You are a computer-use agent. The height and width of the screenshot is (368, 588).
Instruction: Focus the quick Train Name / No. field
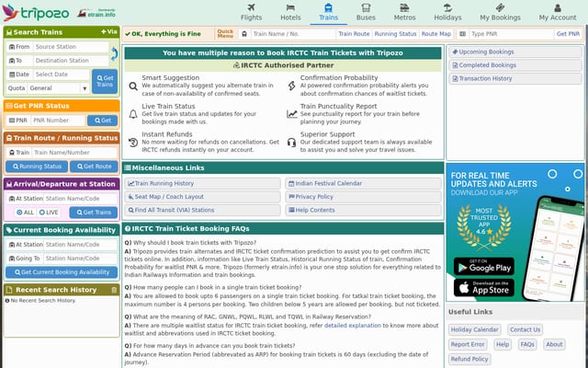(x=293, y=34)
